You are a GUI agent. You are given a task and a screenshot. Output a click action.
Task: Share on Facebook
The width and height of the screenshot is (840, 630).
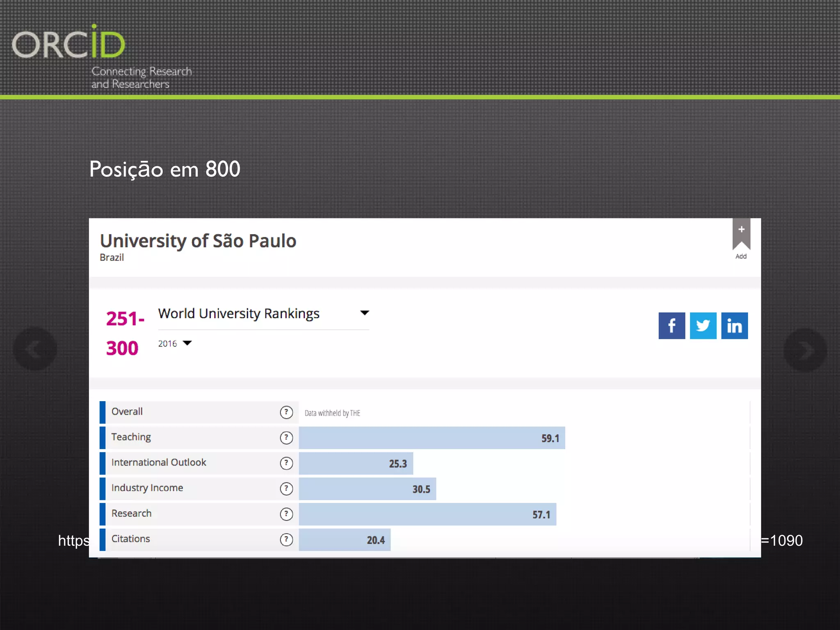pyautogui.click(x=672, y=326)
